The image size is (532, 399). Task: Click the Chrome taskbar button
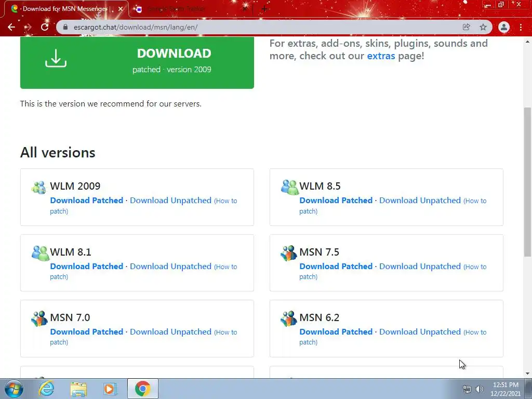(143, 389)
